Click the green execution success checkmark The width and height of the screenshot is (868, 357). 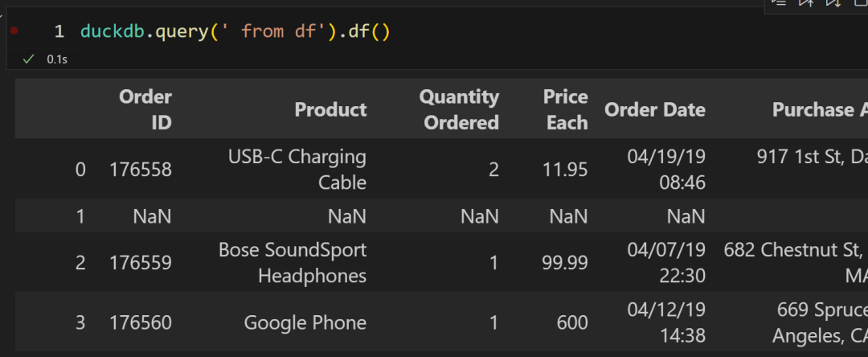(29, 59)
